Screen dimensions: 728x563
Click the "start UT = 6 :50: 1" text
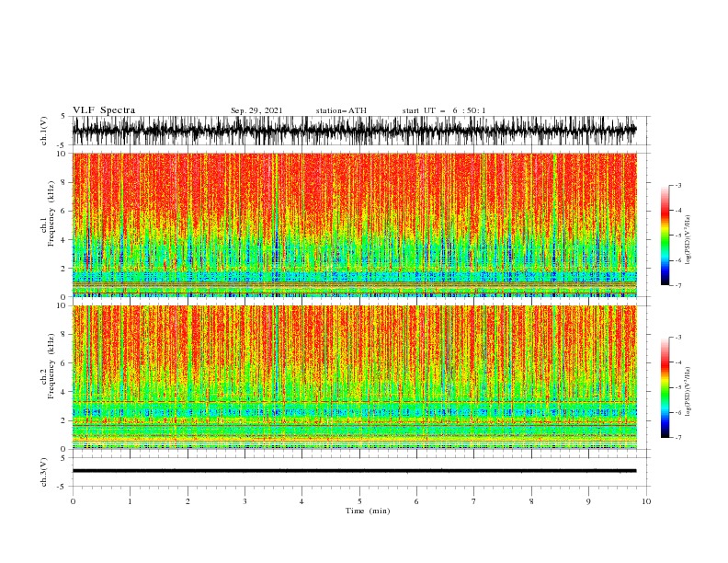pyautogui.click(x=444, y=110)
